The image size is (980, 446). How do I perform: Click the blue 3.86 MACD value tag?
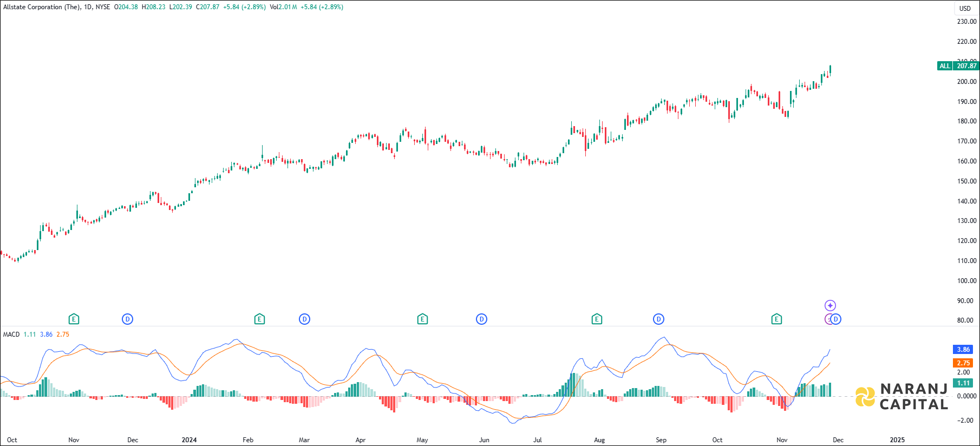[963, 350]
